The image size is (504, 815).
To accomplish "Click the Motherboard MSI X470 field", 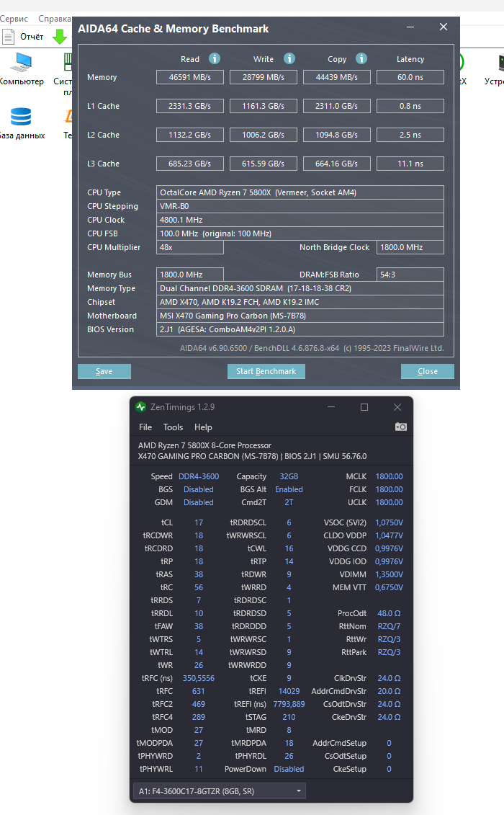I will pyautogui.click(x=300, y=316).
